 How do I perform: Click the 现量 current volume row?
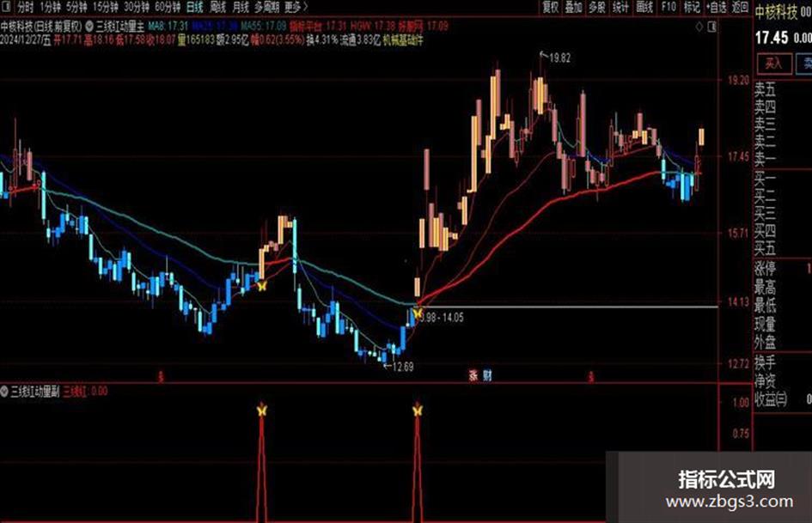pyautogui.click(x=783, y=324)
